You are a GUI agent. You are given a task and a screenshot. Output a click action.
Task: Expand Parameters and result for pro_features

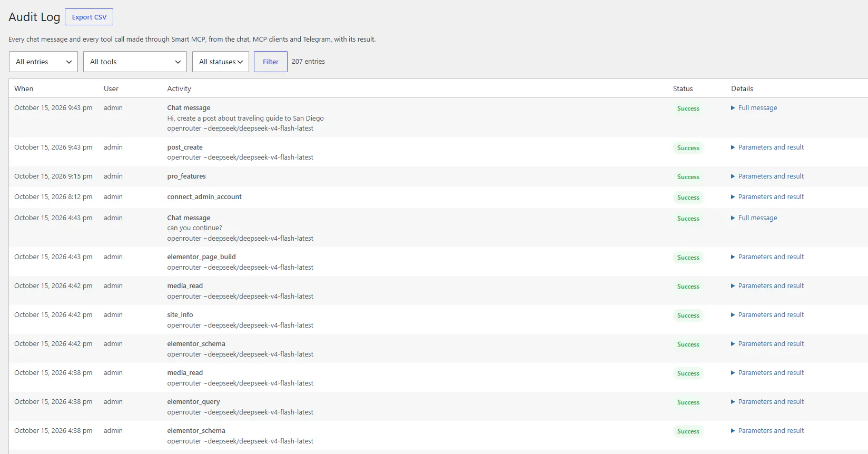pos(767,176)
